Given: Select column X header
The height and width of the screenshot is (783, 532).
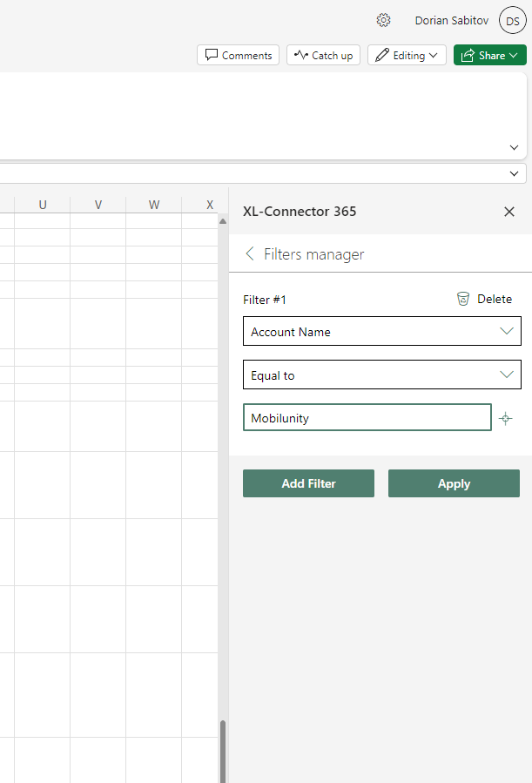Looking at the screenshot, I should point(210,205).
